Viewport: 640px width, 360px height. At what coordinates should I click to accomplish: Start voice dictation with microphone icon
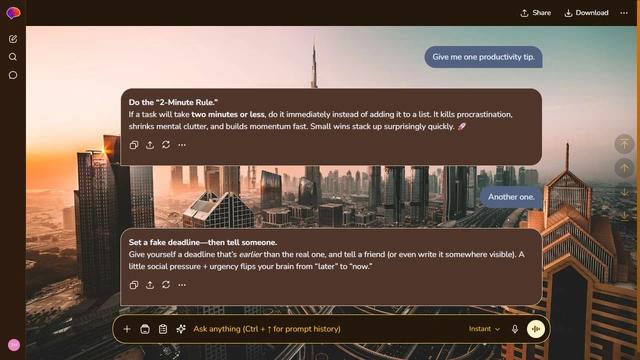[x=515, y=329]
